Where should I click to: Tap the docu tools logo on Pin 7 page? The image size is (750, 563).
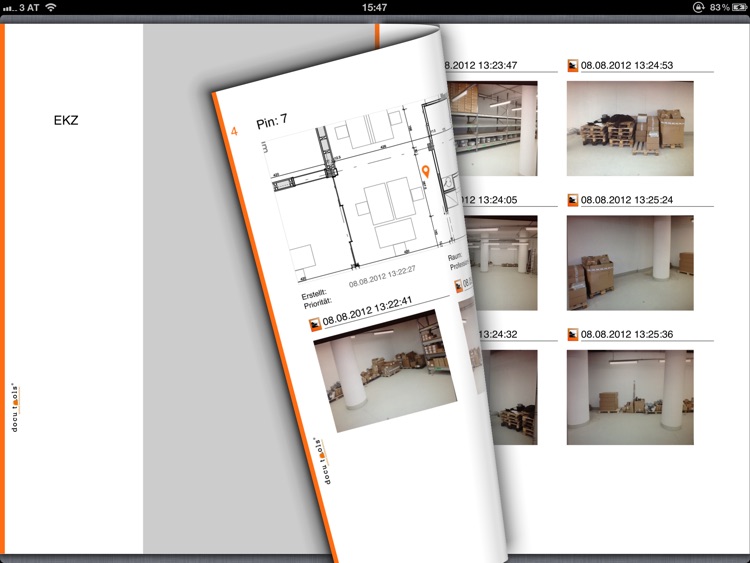(322, 461)
